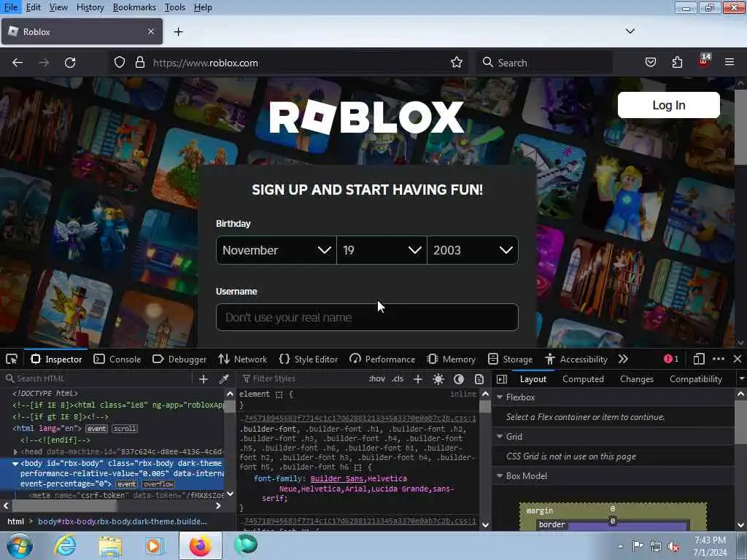Create a new node with plus icon

(204, 379)
